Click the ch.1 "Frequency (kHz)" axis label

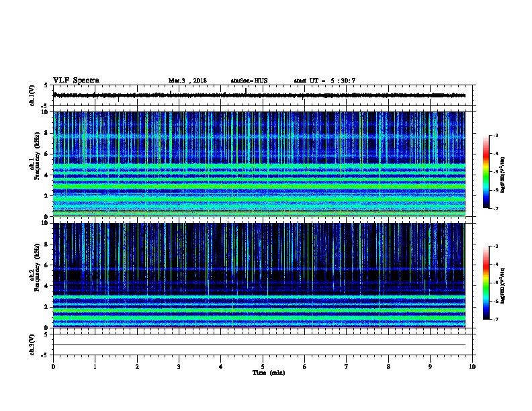coord(37,156)
